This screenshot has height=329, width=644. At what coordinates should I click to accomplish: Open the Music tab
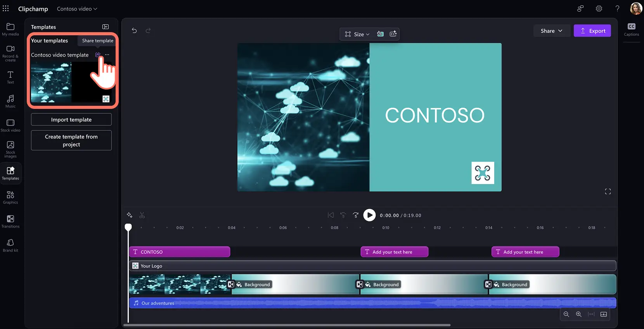[x=10, y=101]
